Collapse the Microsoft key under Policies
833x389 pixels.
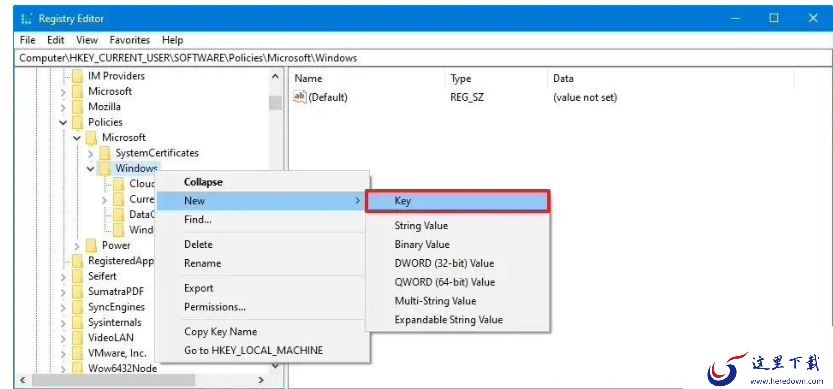pos(77,138)
